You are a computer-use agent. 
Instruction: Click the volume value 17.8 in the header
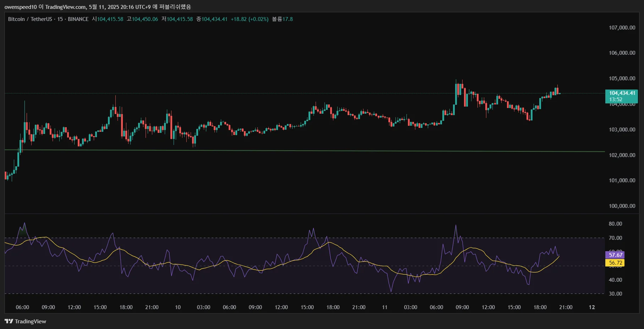point(288,19)
